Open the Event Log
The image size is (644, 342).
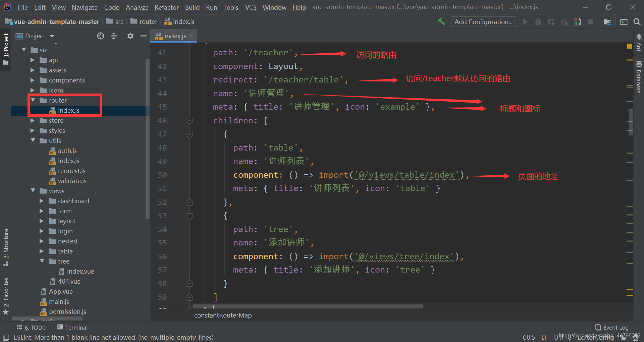[612, 327]
